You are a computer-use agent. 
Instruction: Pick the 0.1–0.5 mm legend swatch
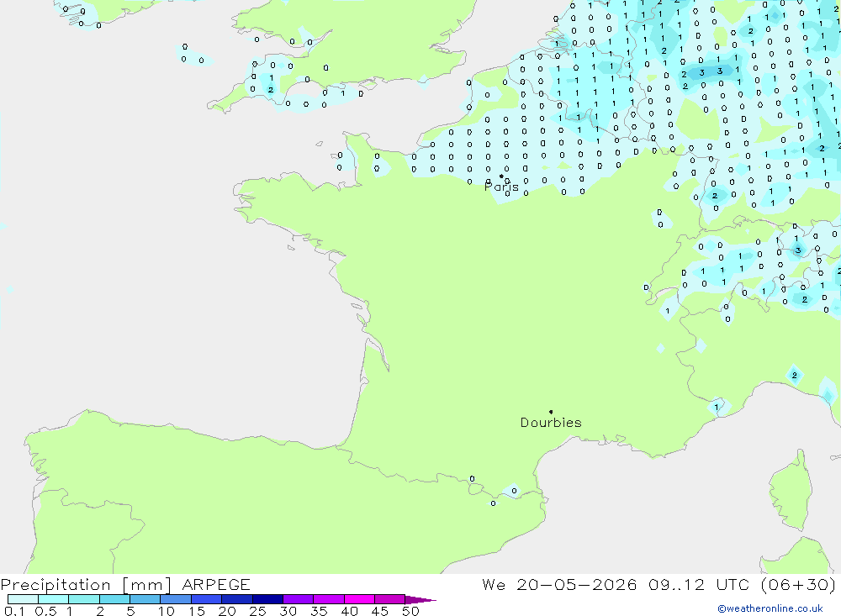[23, 599]
